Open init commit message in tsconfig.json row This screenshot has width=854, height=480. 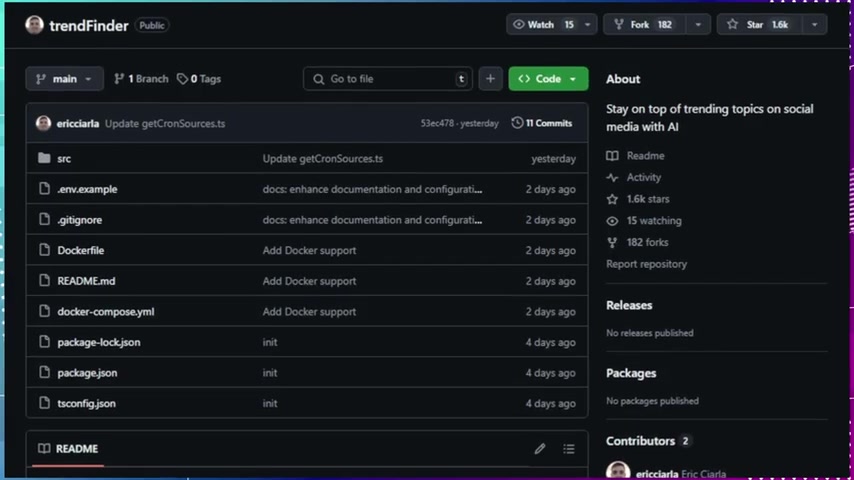click(270, 404)
